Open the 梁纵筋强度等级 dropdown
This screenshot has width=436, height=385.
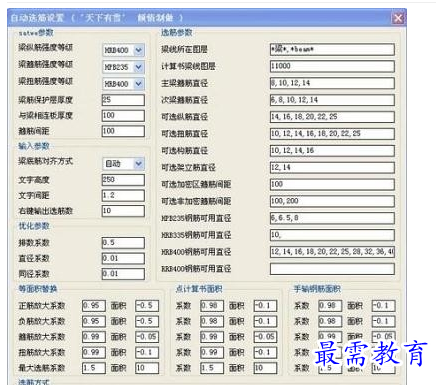tap(123, 50)
